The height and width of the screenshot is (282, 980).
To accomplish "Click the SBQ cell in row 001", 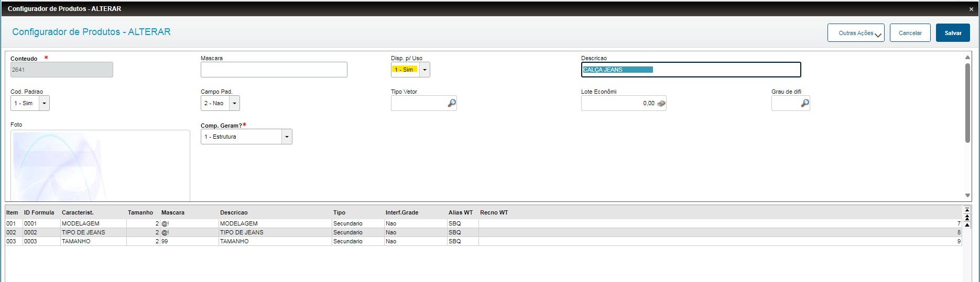I will 463,223.
